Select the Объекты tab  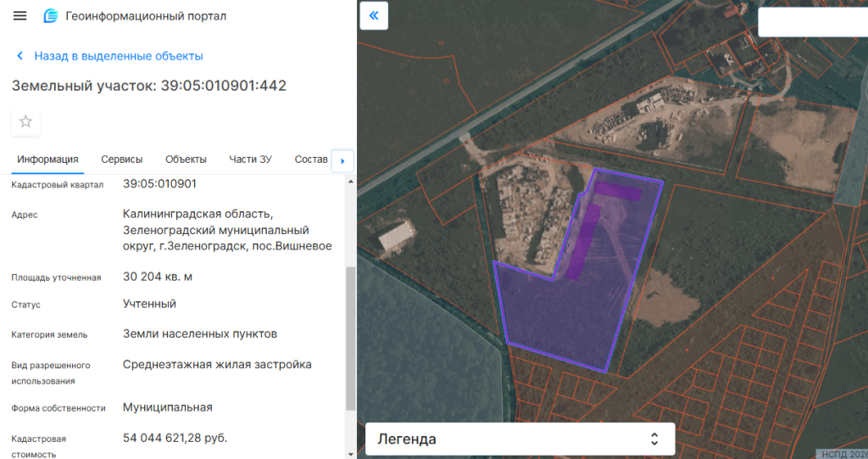click(186, 160)
